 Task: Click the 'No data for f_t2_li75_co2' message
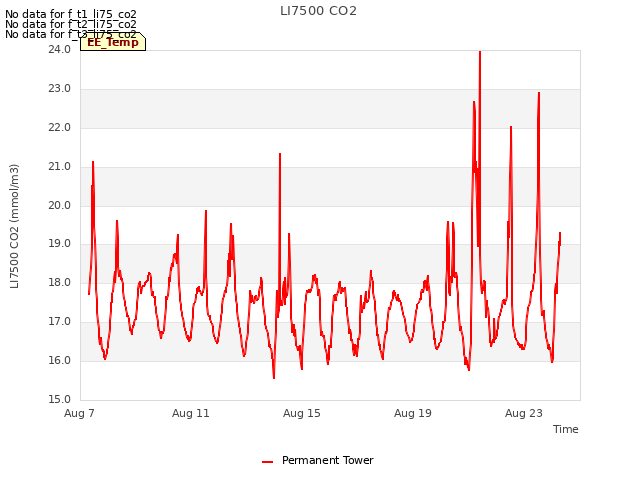[71, 24]
